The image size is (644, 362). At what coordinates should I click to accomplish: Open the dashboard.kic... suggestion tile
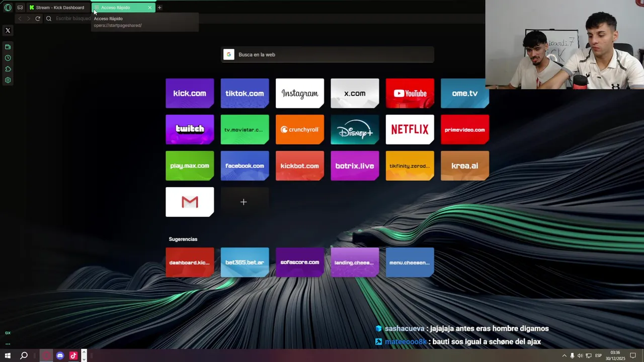(x=190, y=262)
